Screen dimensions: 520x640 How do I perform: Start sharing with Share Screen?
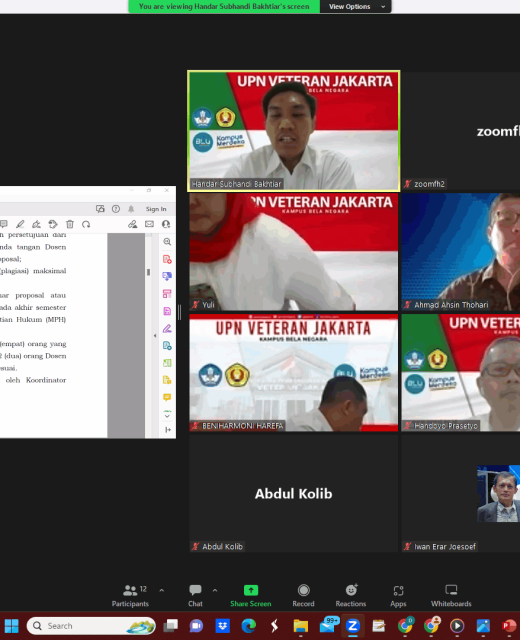pos(251,596)
